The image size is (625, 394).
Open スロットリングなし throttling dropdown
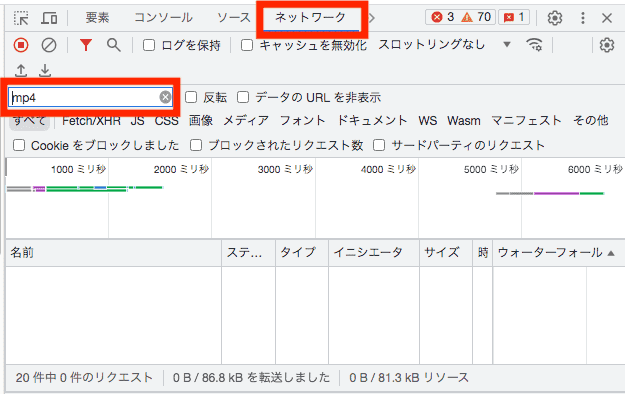click(x=444, y=44)
